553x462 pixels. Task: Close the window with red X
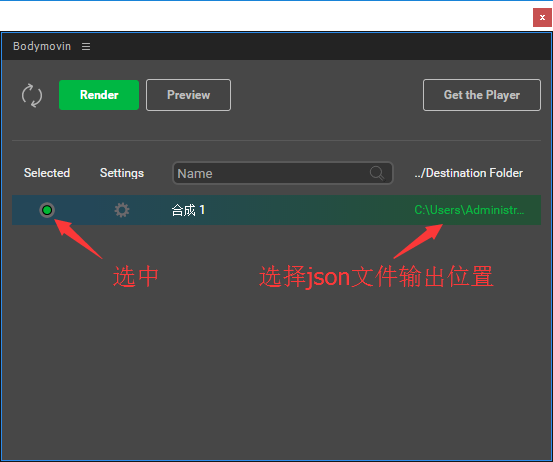coord(542,17)
